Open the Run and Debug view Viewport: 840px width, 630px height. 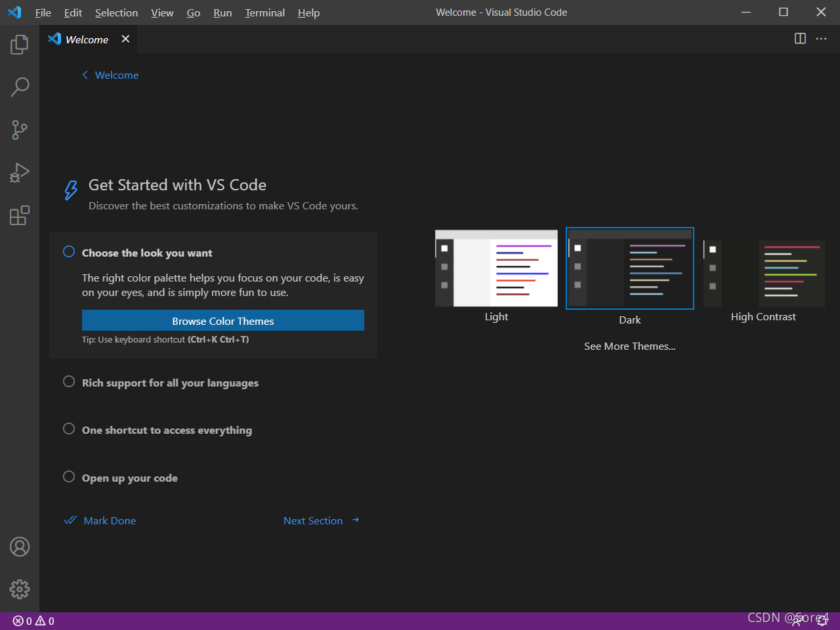point(20,173)
